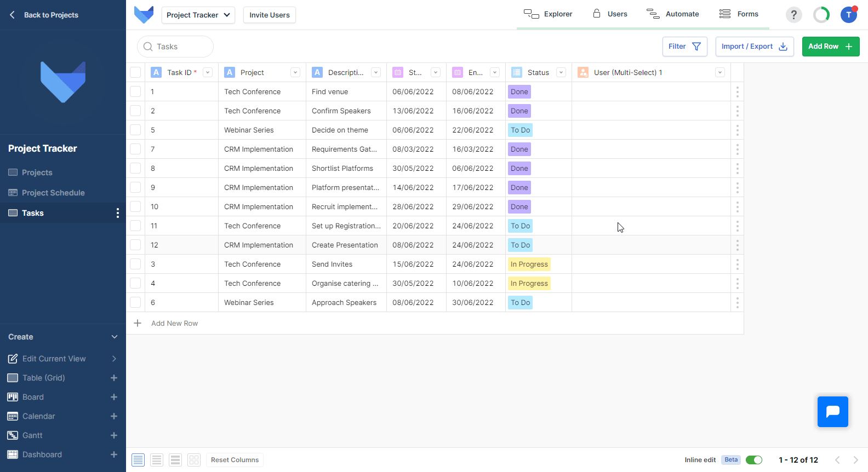The image size is (868, 472).
Task: Click the user avatar T icon
Action: [849, 15]
